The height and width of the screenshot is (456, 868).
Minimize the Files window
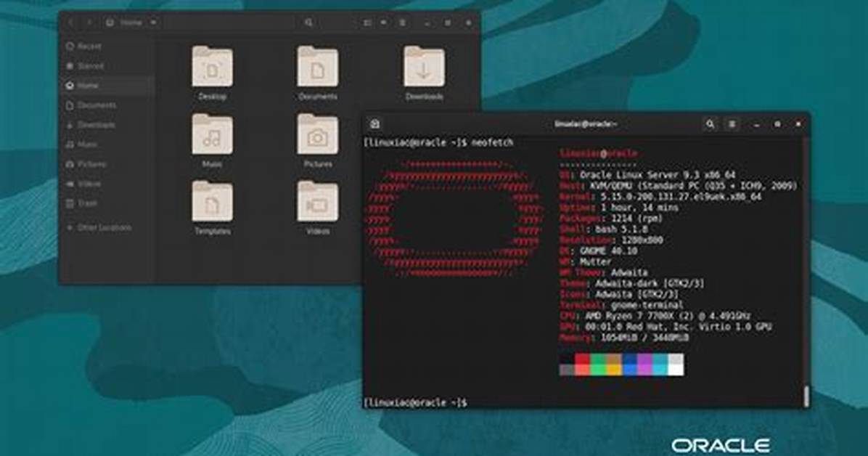(x=427, y=23)
